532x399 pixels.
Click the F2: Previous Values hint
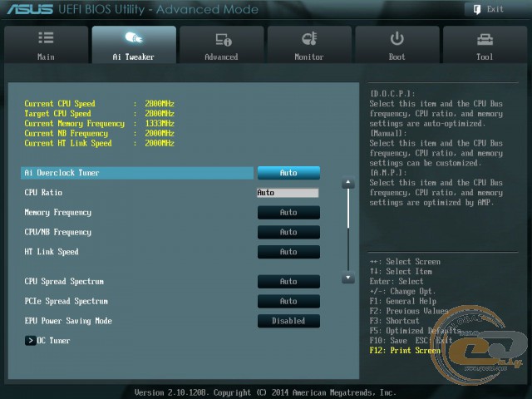[x=409, y=311]
